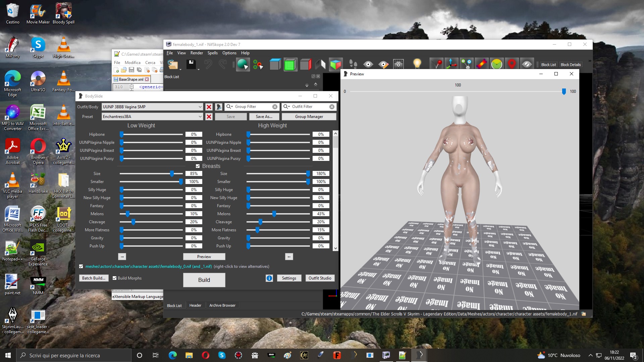Open Outfit Studio
The image size is (644, 362).
[x=320, y=278]
